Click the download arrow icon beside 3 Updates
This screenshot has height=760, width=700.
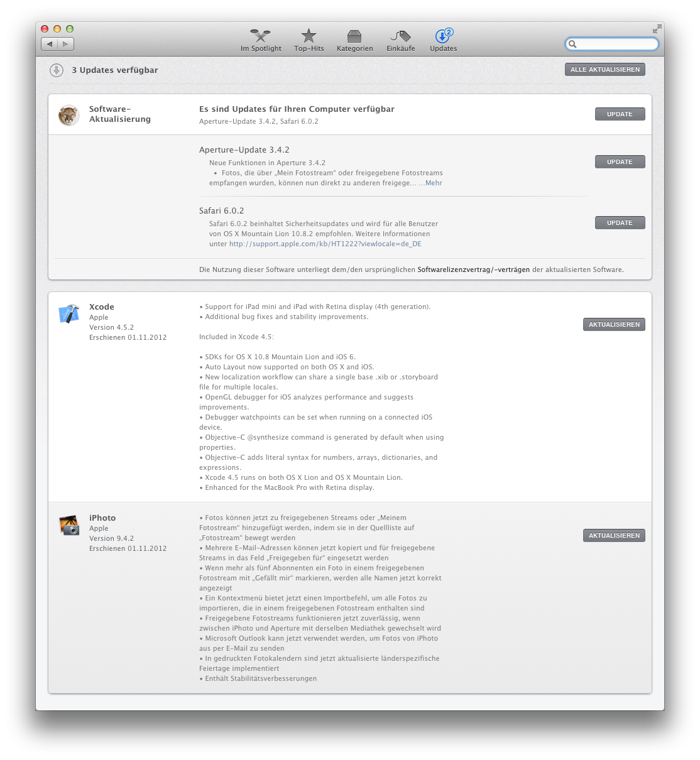click(x=57, y=70)
